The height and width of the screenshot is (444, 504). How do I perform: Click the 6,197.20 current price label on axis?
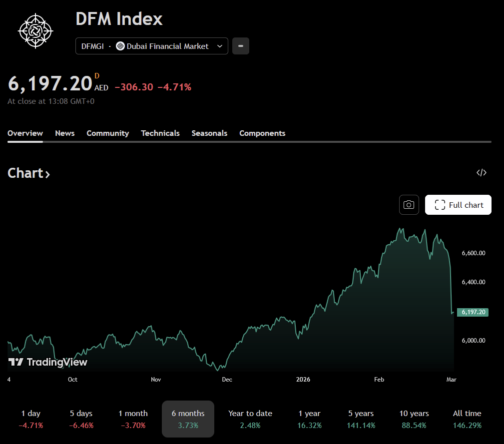click(x=473, y=312)
